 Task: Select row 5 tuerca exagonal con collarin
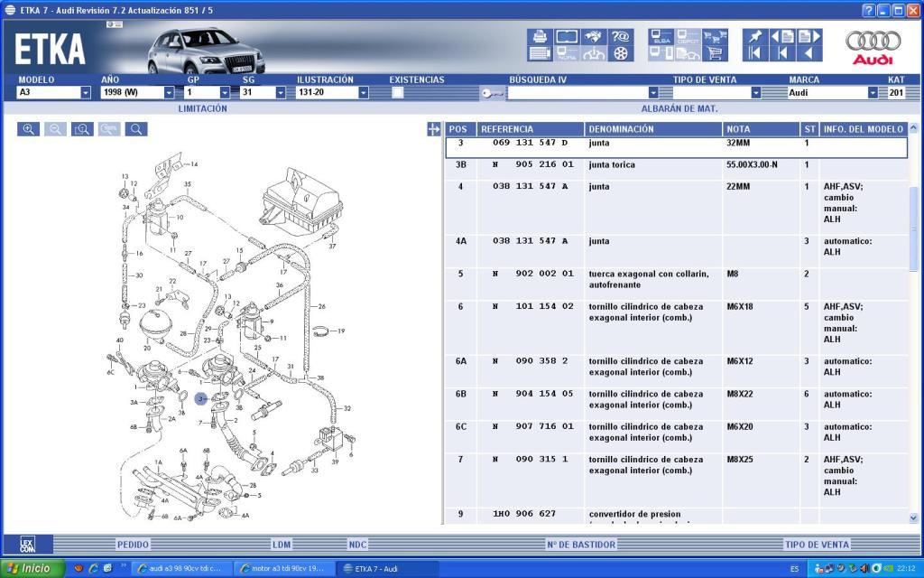[x=677, y=283]
